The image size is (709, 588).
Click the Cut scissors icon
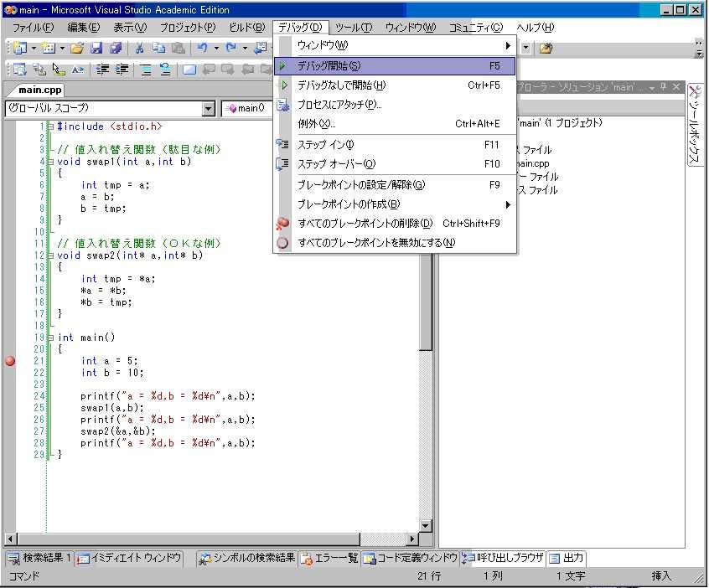(140, 48)
